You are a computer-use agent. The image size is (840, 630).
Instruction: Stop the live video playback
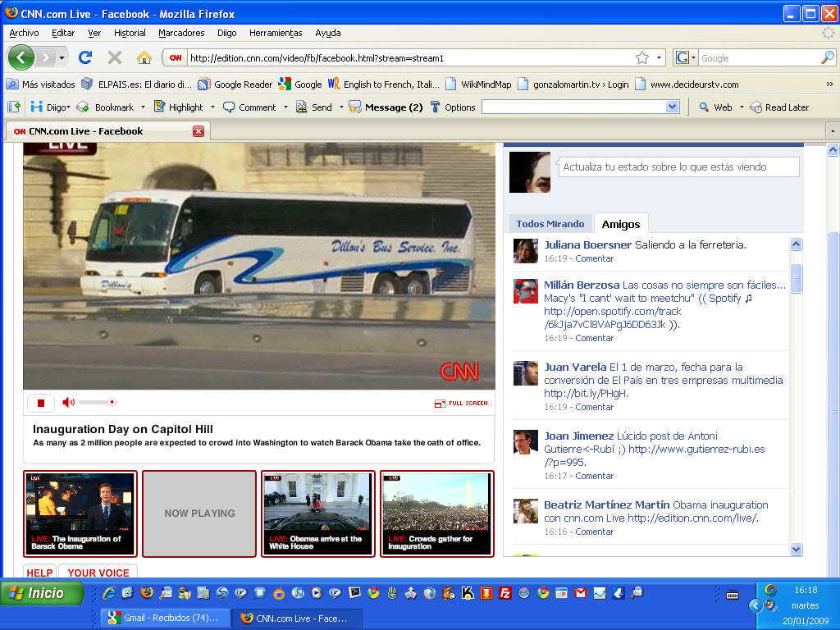41,403
